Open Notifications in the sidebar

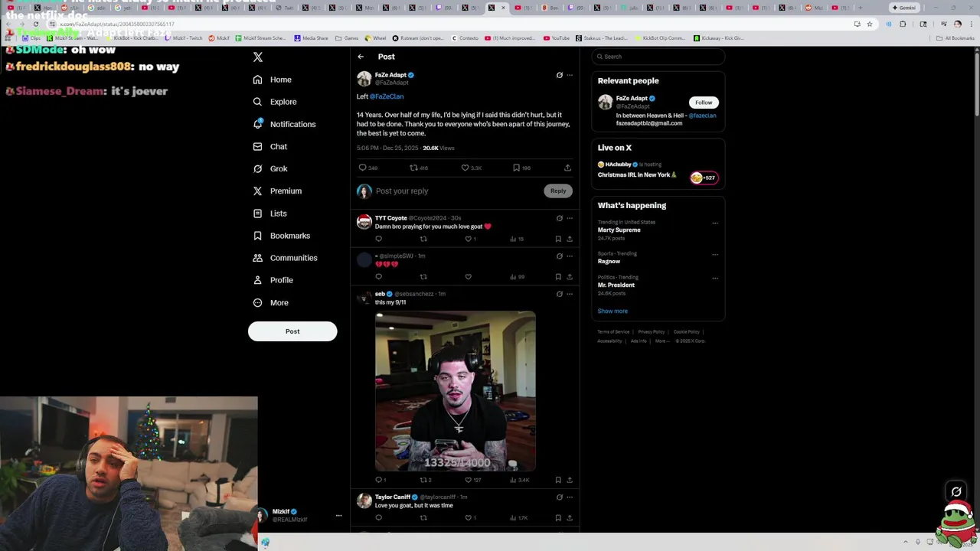[284, 124]
